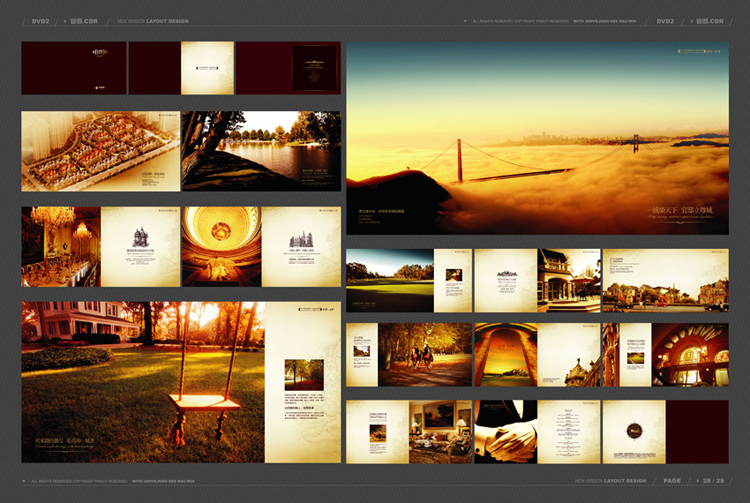Click the bottom-left ALL RIGHTS RESERVED text
The image size is (750, 503).
click(79, 481)
